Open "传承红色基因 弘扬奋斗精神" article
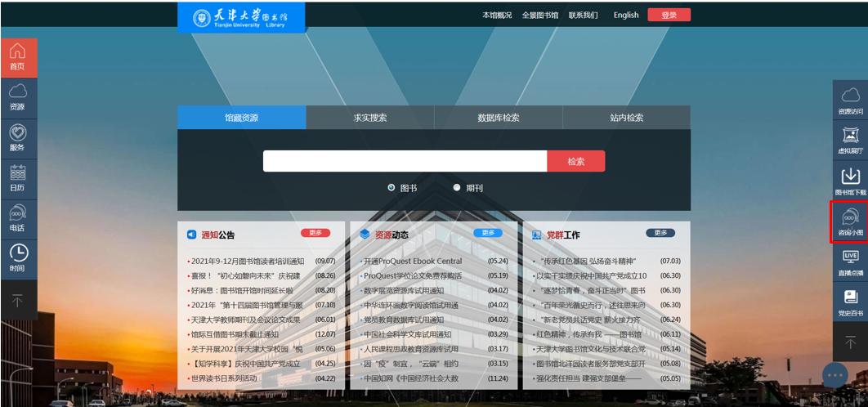868x407 pixels. [586, 261]
